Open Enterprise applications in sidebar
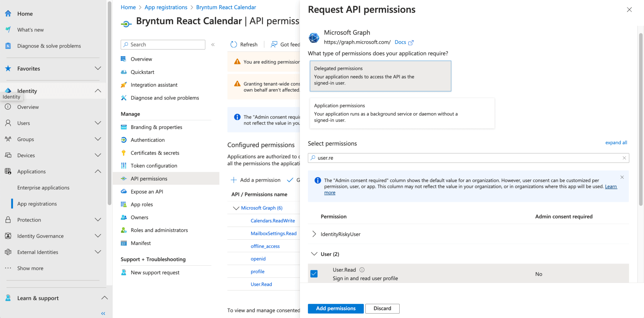Screen dimensions: 644x318 pyautogui.click(x=43, y=188)
